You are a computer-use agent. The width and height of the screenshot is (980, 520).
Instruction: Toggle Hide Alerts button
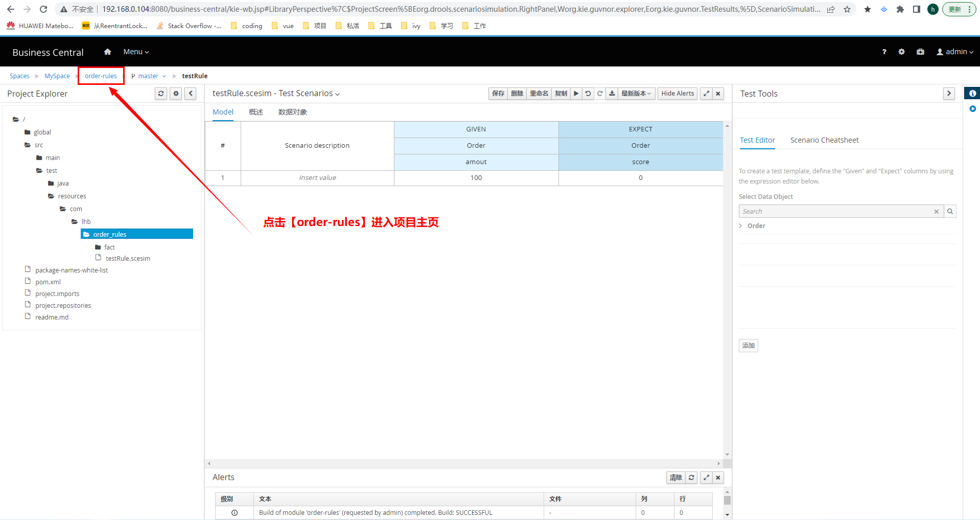pos(678,94)
